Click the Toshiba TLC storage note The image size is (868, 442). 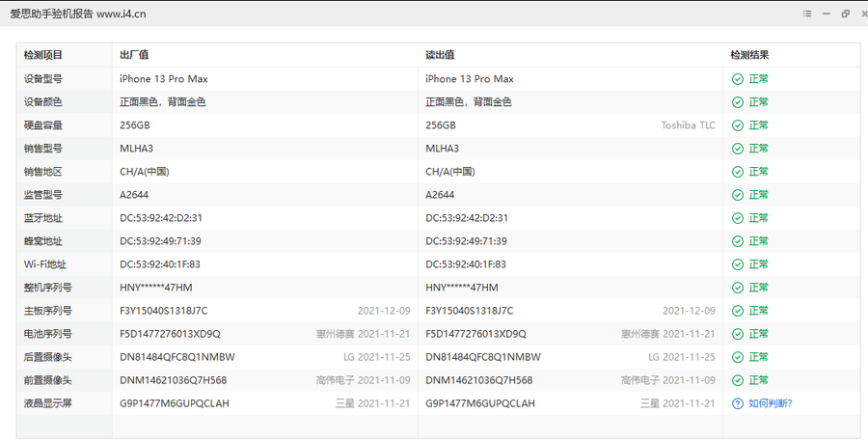pyautogui.click(x=688, y=125)
